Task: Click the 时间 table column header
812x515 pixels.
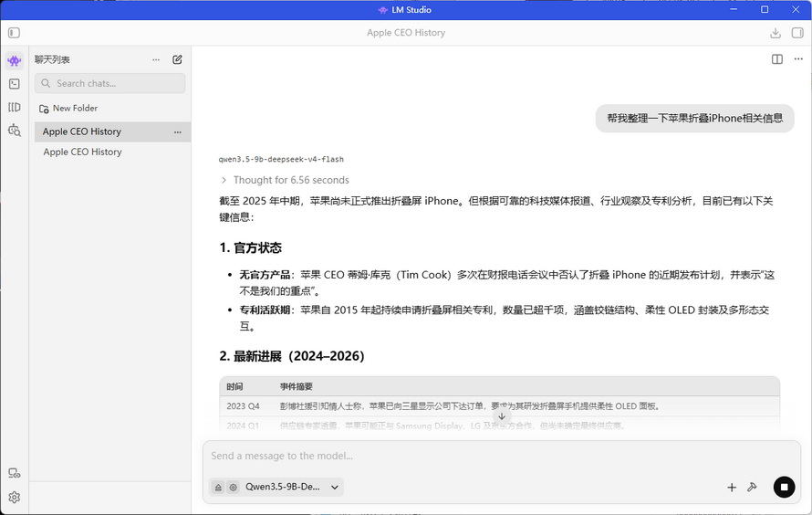Action: click(234, 386)
